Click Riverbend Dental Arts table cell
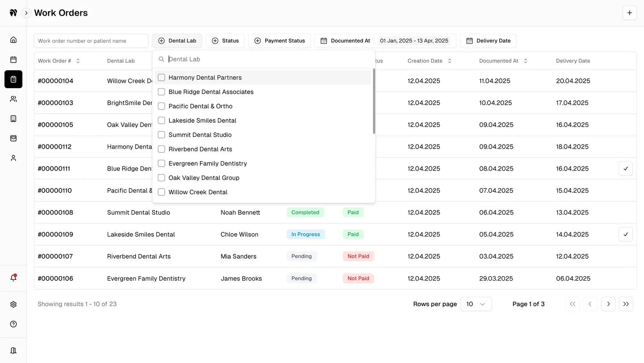Image resolution: width=644 pixels, height=363 pixels. (139, 256)
